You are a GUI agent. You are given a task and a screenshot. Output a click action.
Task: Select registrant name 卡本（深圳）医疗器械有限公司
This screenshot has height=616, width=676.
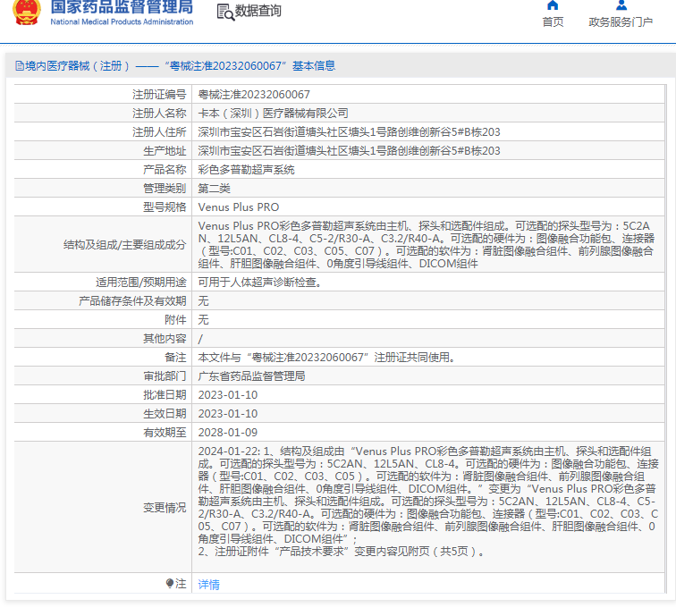pos(273,114)
